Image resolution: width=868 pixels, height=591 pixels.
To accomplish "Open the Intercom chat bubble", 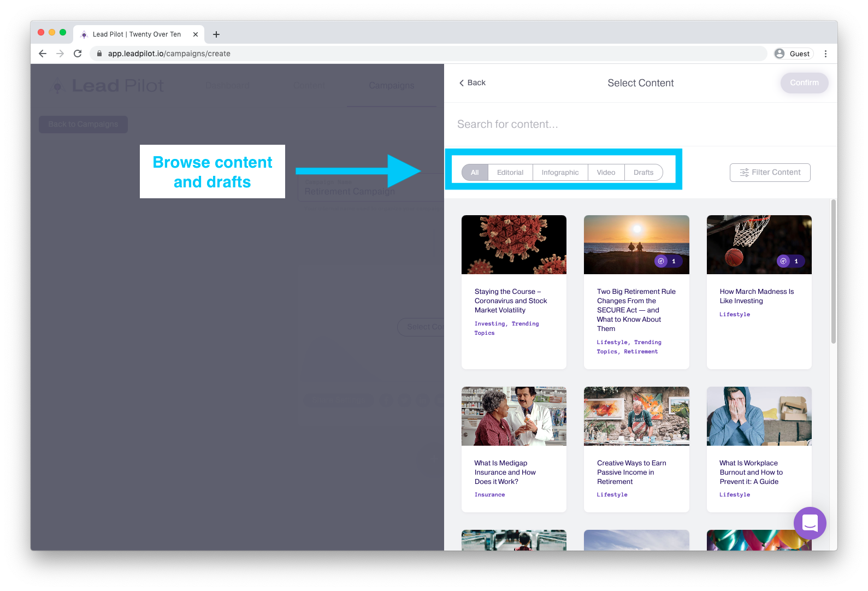I will click(810, 523).
